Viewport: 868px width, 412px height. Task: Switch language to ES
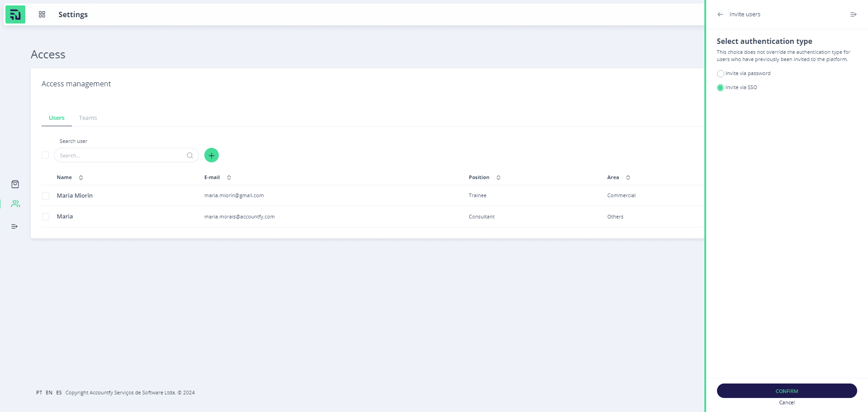click(x=59, y=393)
